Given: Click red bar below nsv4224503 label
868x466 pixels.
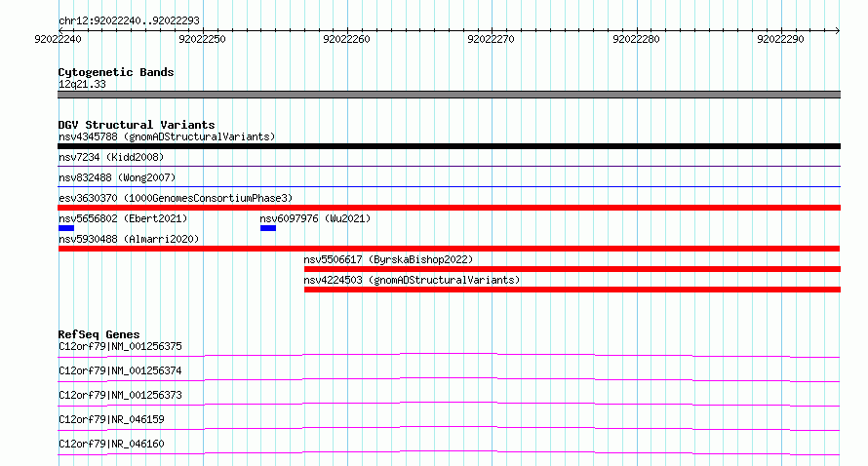Looking at the screenshot, I should click(x=572, y=290).
